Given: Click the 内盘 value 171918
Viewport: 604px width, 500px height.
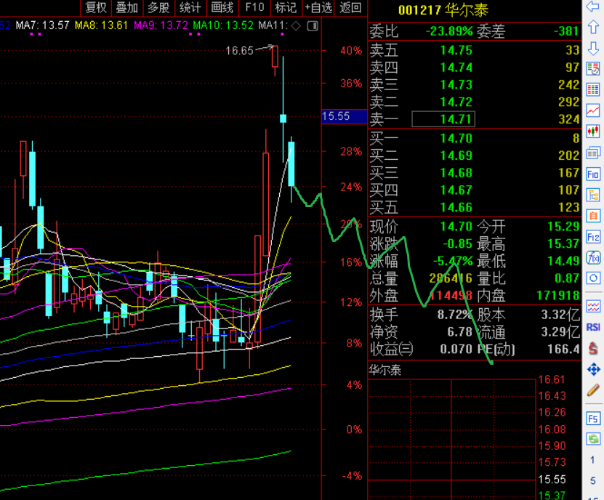Looking at the screenshot, I should coord(558,295).
